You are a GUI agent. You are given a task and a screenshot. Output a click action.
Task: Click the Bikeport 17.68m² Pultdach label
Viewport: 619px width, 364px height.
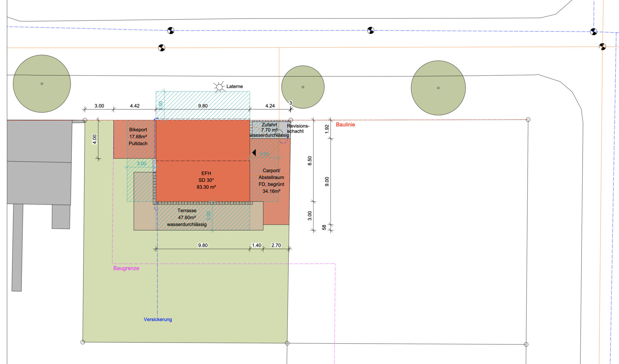click(x=138, y=136)
